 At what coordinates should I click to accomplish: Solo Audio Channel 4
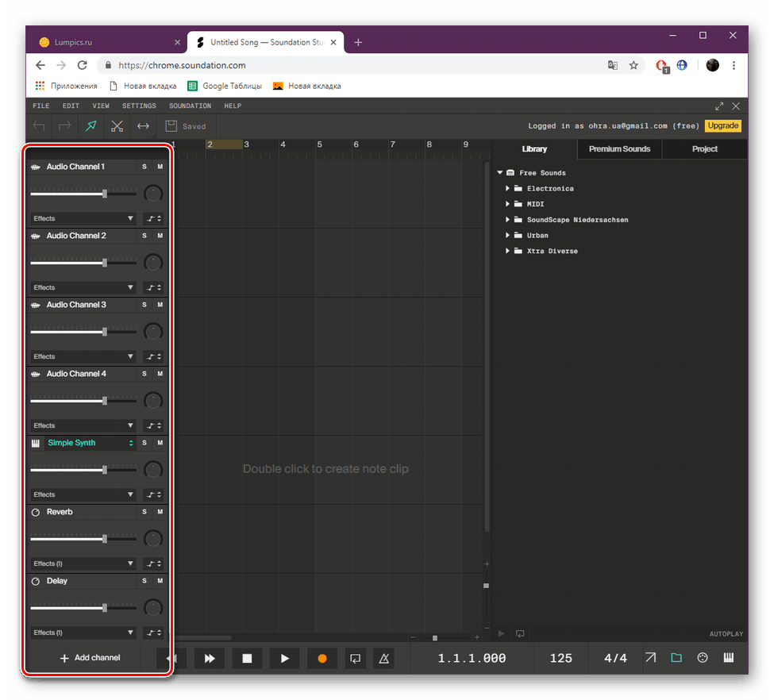point(144,374)
